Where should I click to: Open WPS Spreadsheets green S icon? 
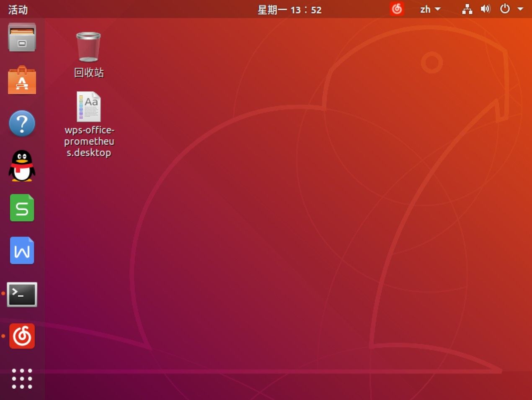[22, 208]
